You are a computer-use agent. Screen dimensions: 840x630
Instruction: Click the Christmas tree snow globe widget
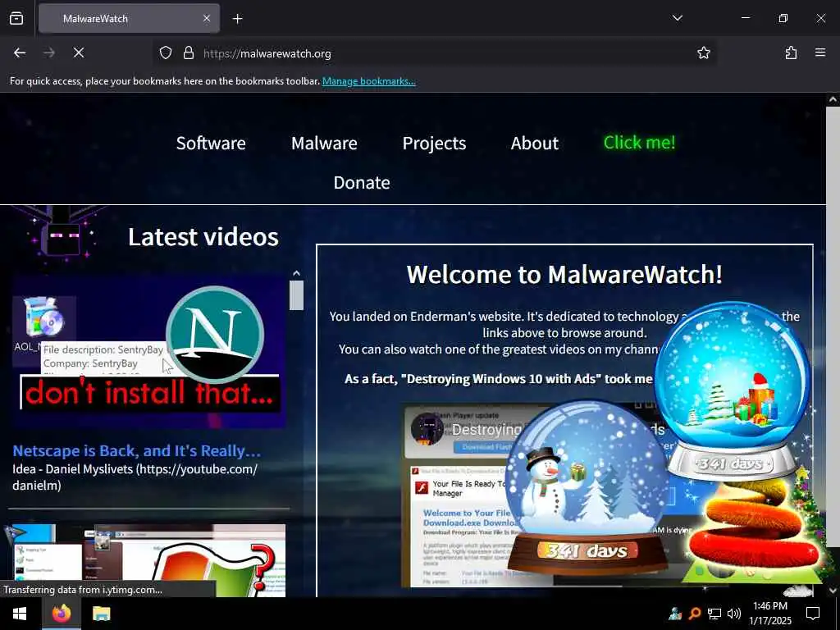pyautogui.click(x=731, y=391)
